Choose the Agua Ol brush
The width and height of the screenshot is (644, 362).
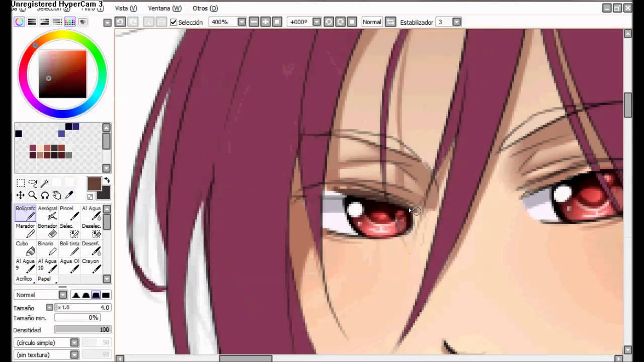click(x=69, y=266)
